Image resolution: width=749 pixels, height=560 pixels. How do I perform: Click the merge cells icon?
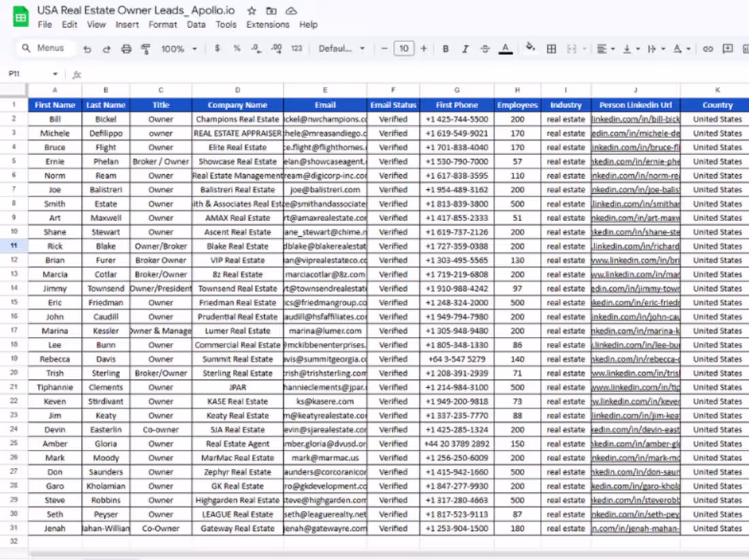point(571,49)
